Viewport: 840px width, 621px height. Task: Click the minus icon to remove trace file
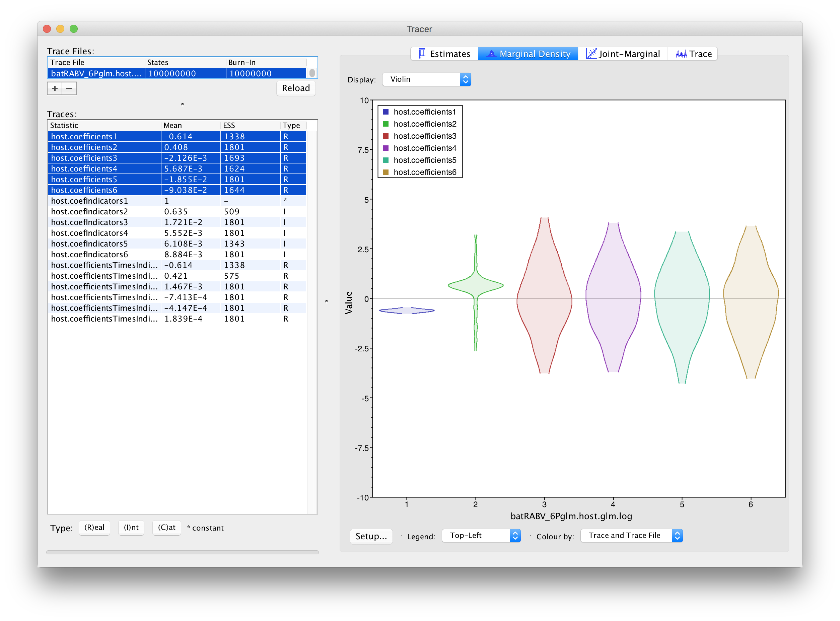pos(69,88)
